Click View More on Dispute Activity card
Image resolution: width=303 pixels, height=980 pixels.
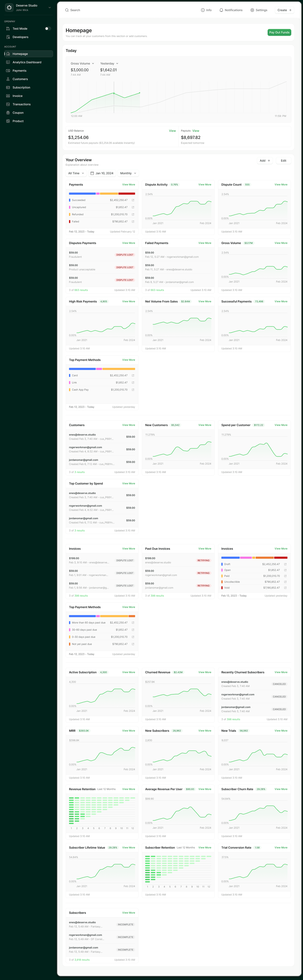(x=205, y=185)
